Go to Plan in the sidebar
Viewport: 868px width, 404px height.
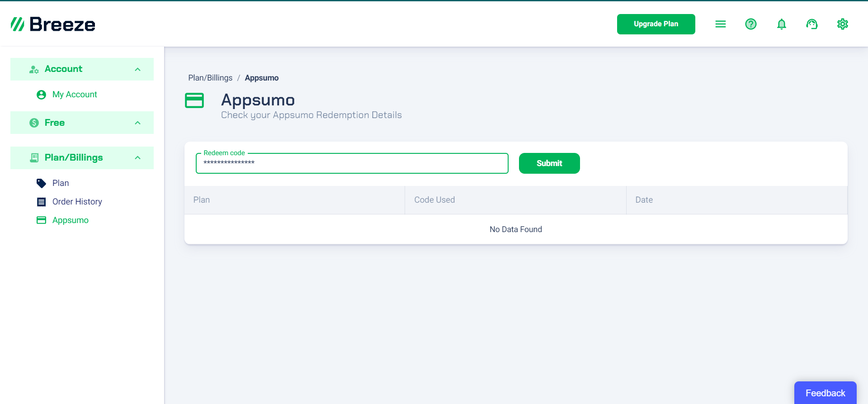[x=61, y=183]
